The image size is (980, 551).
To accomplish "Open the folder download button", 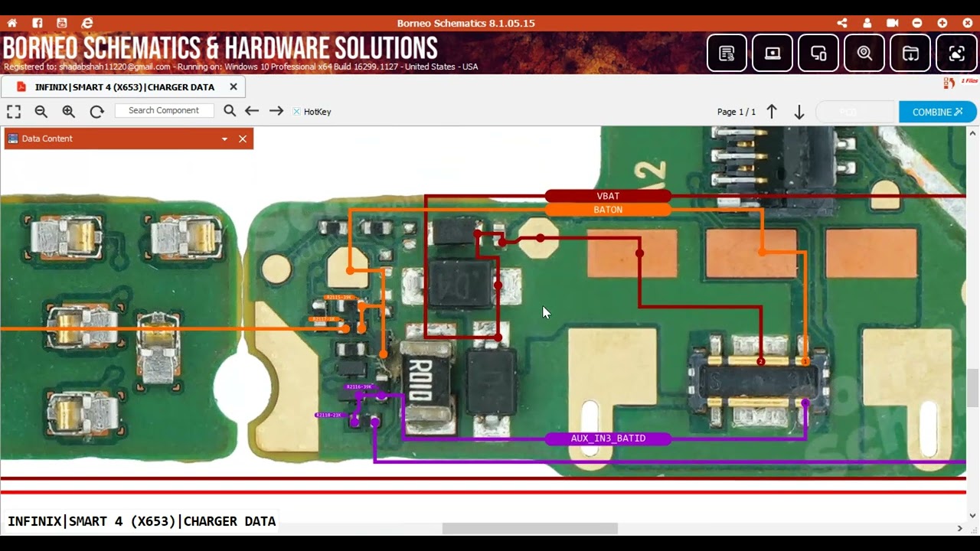I will [910, 54].
